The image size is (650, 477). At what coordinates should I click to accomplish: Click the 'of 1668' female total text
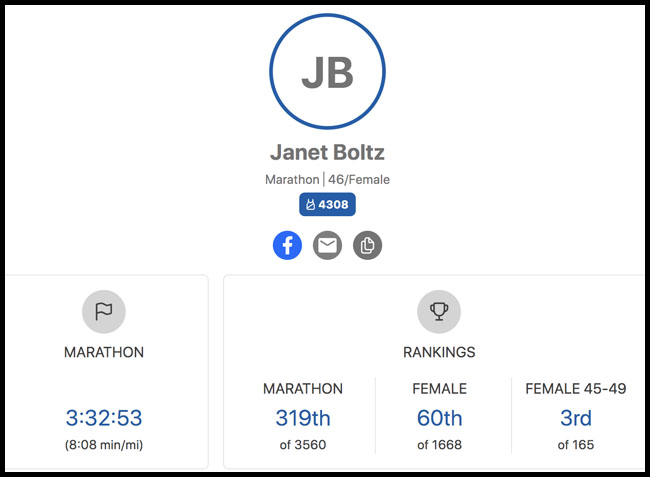(x=439, y=444)
